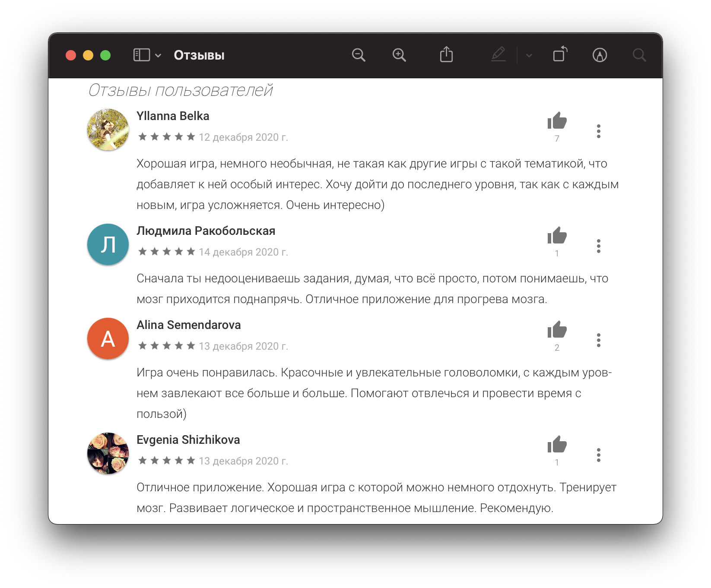Select the Markup highlight pen tool
Image resolution: width=711 pixels, height=588 pixels.
click(498, 55)
